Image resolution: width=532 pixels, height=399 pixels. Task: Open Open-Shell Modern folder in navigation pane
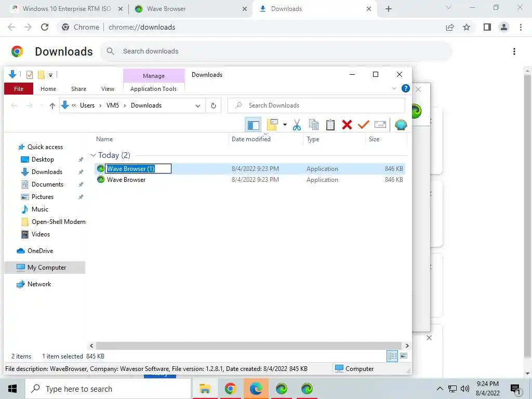pyautogui.click(x=54, y=222)
